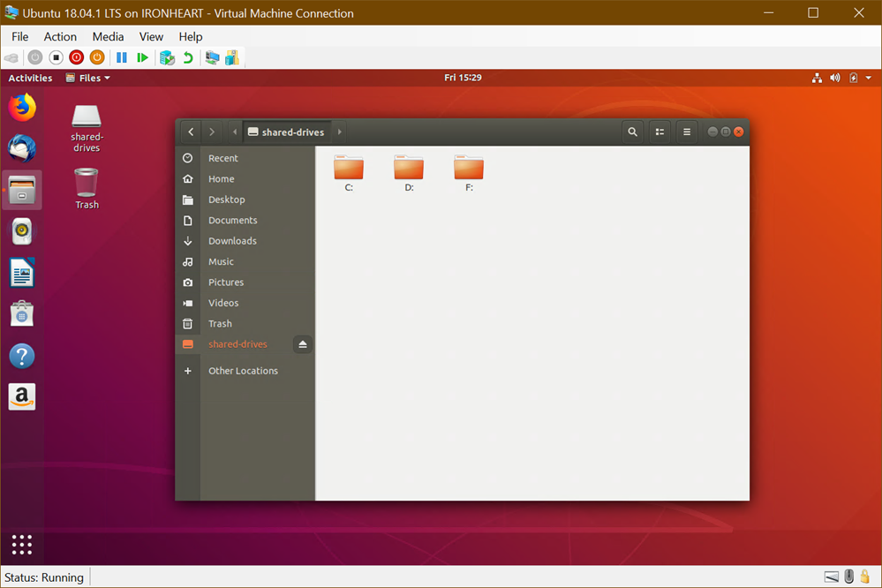This screenshot has width=882, height=588.
Task: Select shared-drives desktop icon
Action: [x=86, y=128]
